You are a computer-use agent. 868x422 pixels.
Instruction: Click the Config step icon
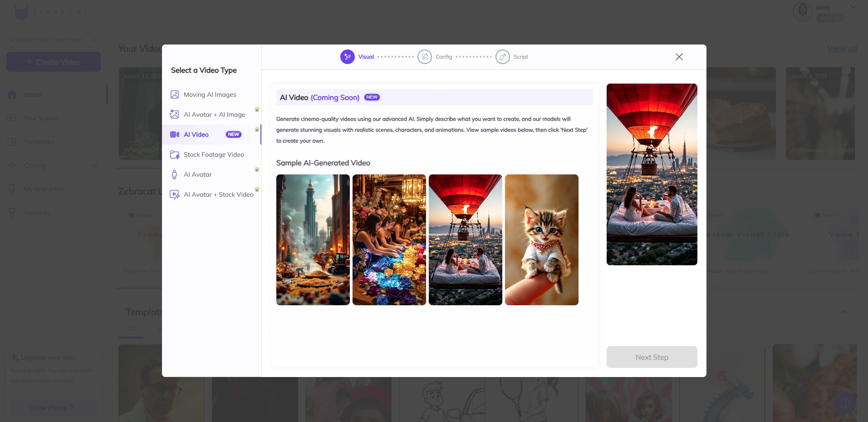pos(425,57)
